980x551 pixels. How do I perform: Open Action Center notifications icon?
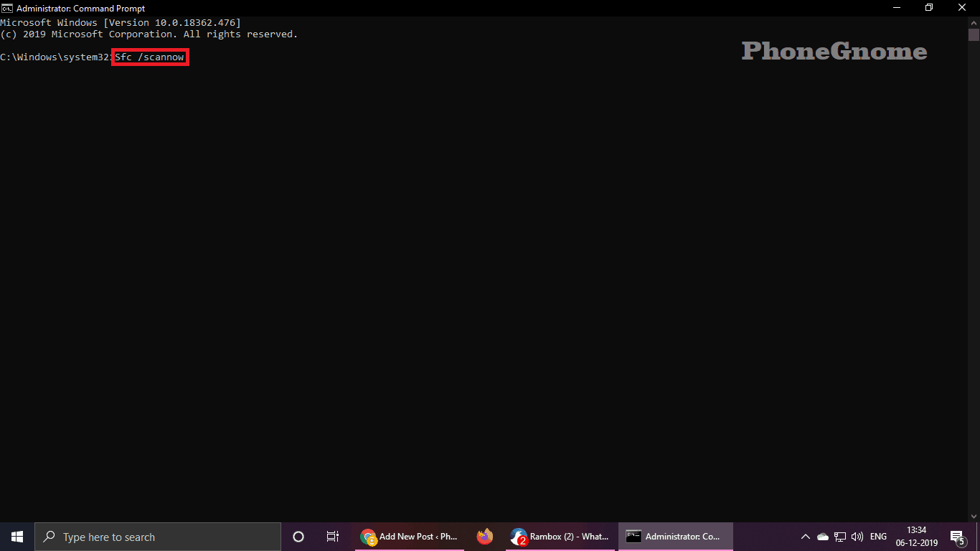(x=957, y=537)
